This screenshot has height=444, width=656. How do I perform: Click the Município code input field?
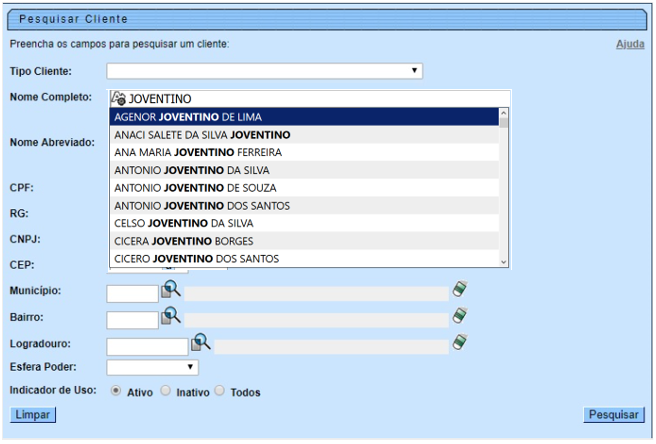132,293
